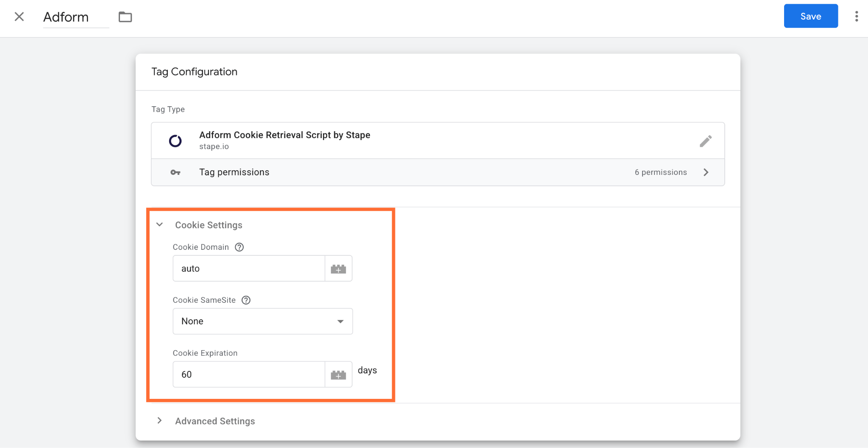Click the Tag Type label
Screen dimensions: 868x448
pos(168,109)
